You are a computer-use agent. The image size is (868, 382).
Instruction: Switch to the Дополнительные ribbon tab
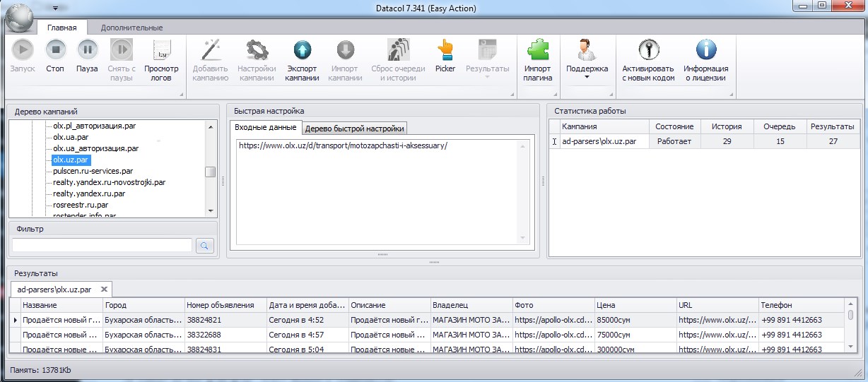[131, 28]
